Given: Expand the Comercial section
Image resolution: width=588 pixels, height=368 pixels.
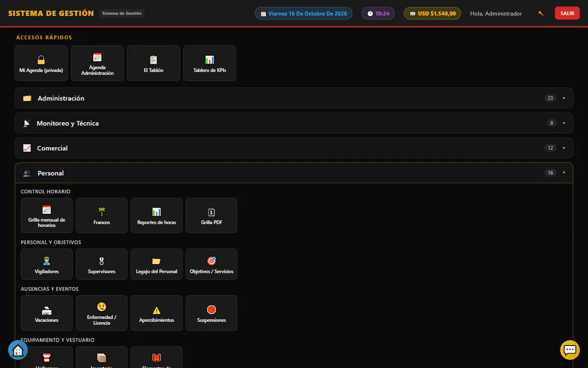Looking at the screenshot, I should tap(294, 148).
